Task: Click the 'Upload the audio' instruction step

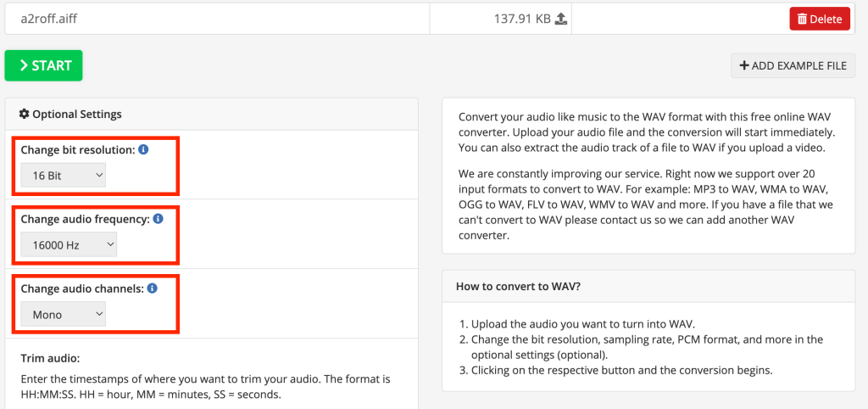Action: (576, 324)
